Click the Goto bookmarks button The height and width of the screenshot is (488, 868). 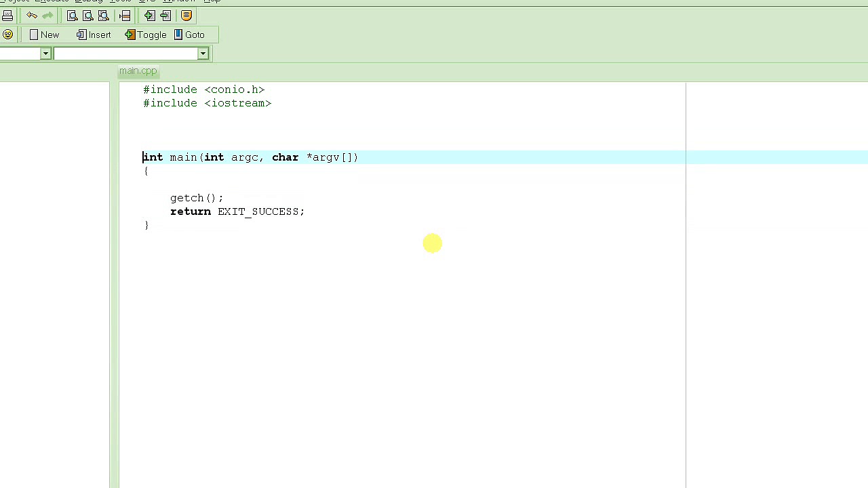(x=189, y=35)
